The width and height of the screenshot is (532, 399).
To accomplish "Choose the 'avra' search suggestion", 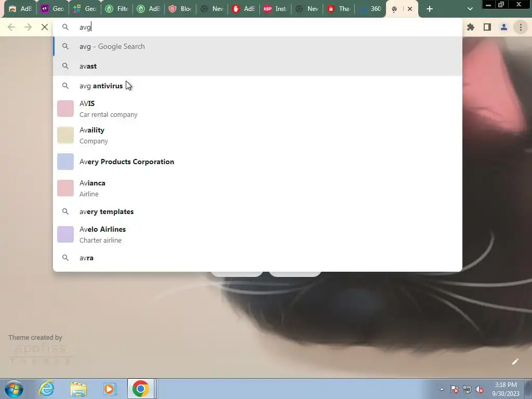I will pos(258,258).
